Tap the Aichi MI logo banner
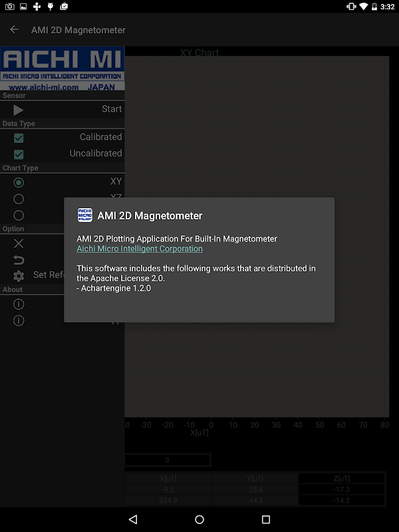The image size is (399, 532). tap(63, 68)
